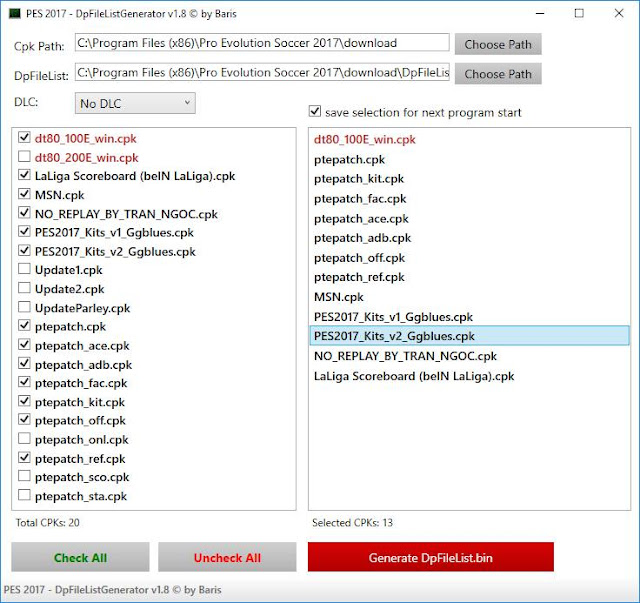Click Generate DpFileList.bin button

431,557
